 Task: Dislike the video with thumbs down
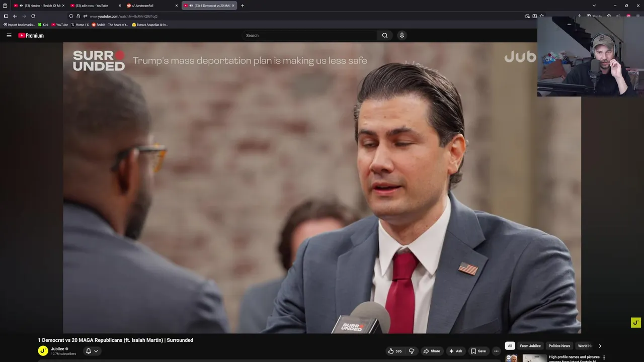(412, 351)
